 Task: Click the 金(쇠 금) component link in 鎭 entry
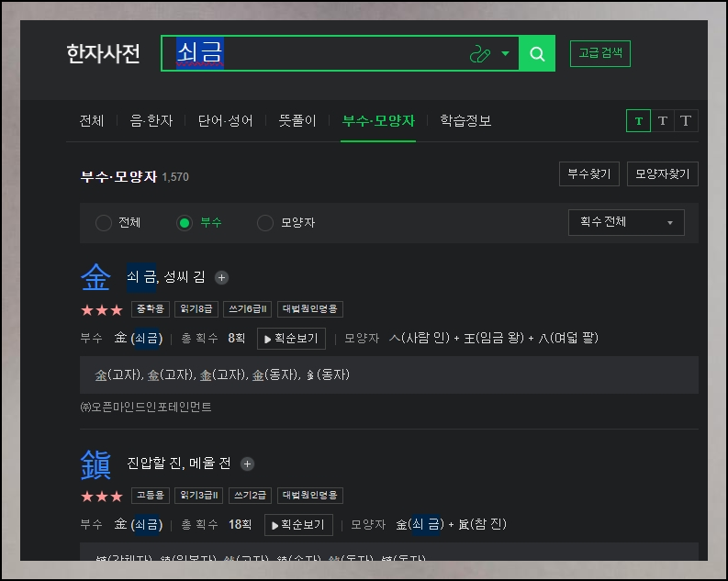(420, 524)
